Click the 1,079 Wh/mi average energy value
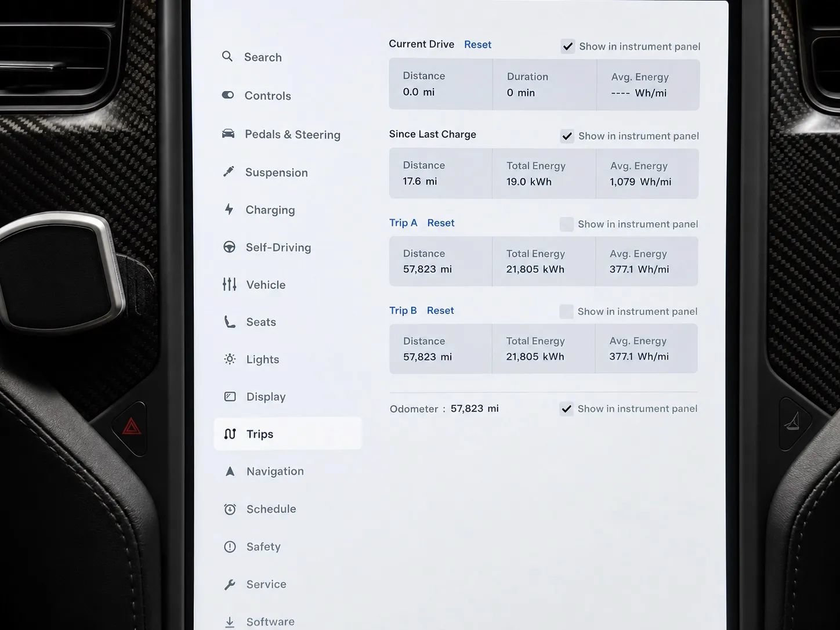 tap(640, 182)
